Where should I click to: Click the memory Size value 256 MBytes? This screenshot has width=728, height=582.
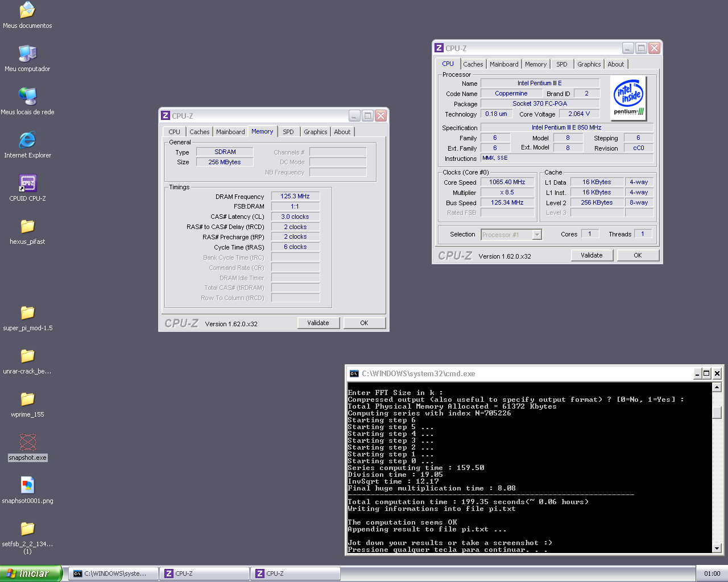pyautogui.click(x=225, y=162)
